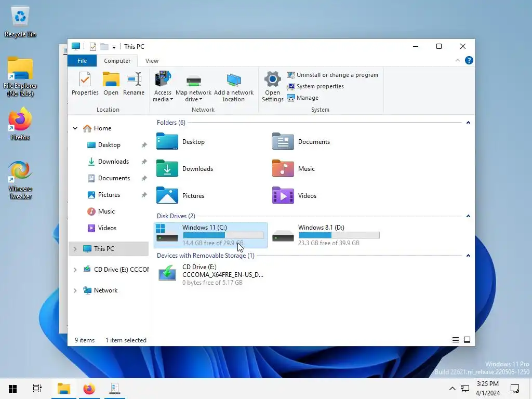Viewport: 532px width, 399px height.
Task: Click the This PC title bar icon
Action: (76, 46)
